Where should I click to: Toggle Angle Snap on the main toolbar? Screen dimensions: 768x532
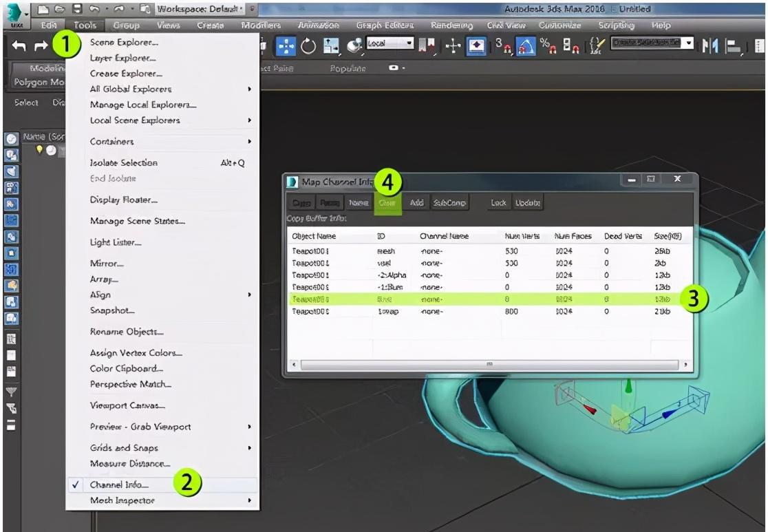tap(526, 46)
